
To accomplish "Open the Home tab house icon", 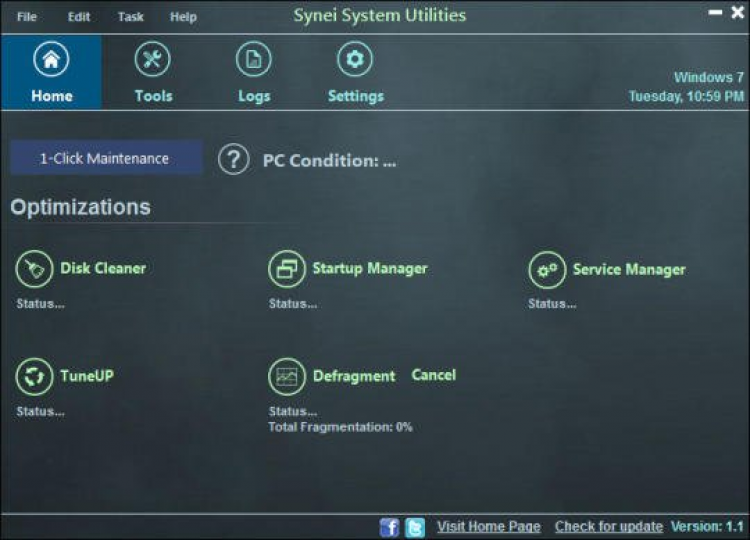I will click(51, 59).
